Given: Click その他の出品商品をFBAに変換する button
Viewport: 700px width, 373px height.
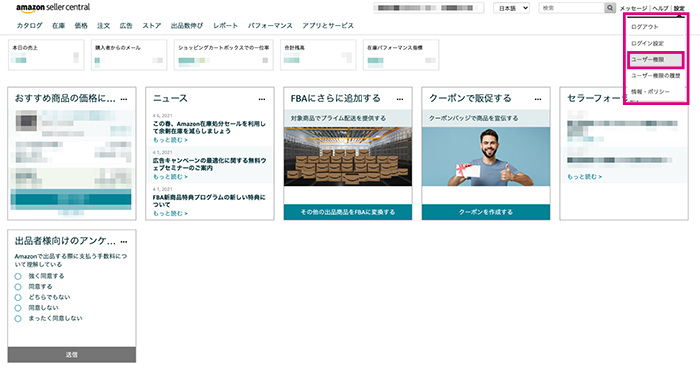Looking at the screenshot, I should 348,212.
